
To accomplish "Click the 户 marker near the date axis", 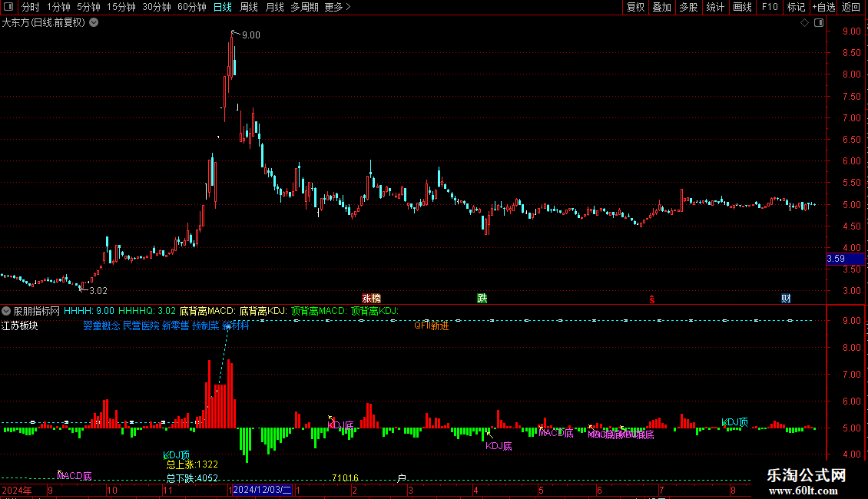I will (x=402, y=478).
